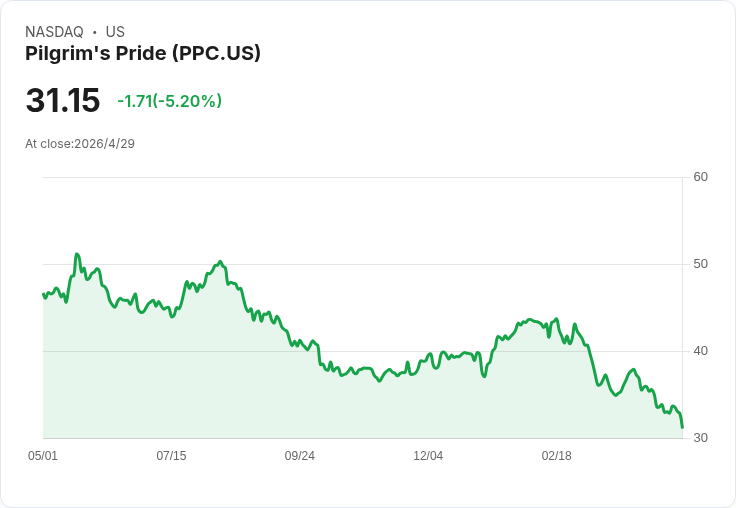The width and height of the screenshot is (736, 508).
Task: Click the 50 y-axis label
Action: tap(701, 264)
